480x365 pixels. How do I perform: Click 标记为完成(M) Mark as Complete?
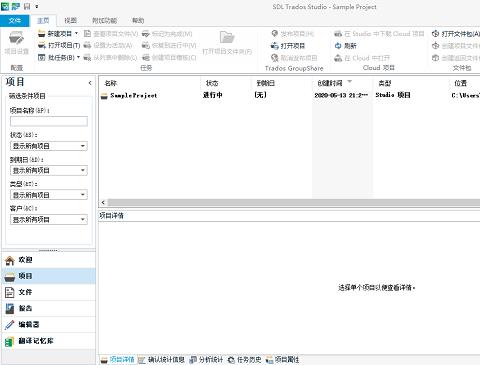[167, 34]
